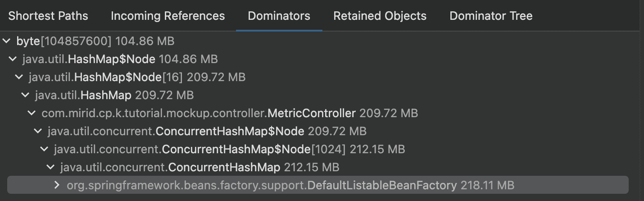
Task: Switch to the Shortest Paths tab
Action: click(48, 16)
